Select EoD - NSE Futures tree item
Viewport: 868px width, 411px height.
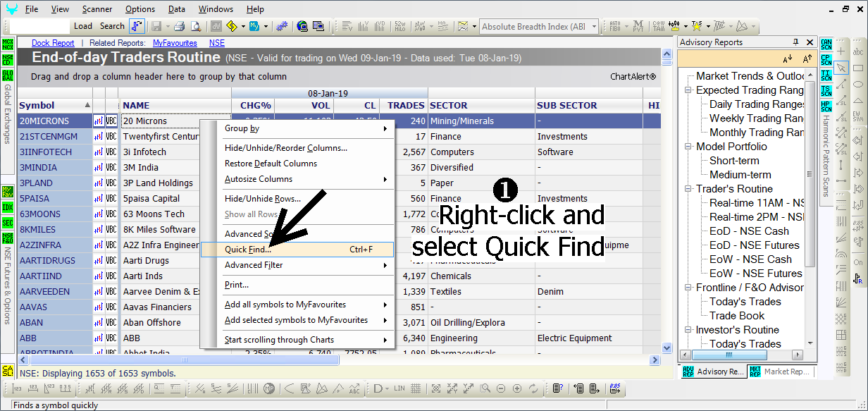pyautogui.click(x=754, y=245)
